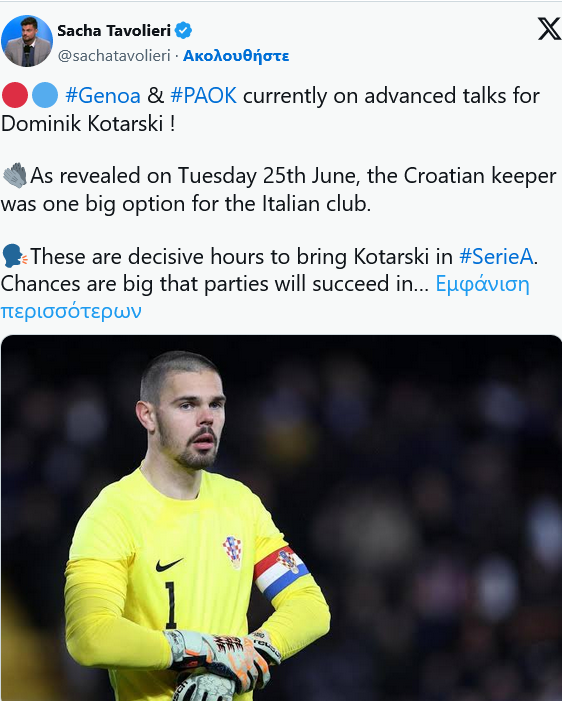562x701 pixels.
Task: Click the X logo icon
Action: [x=549, y=29]
